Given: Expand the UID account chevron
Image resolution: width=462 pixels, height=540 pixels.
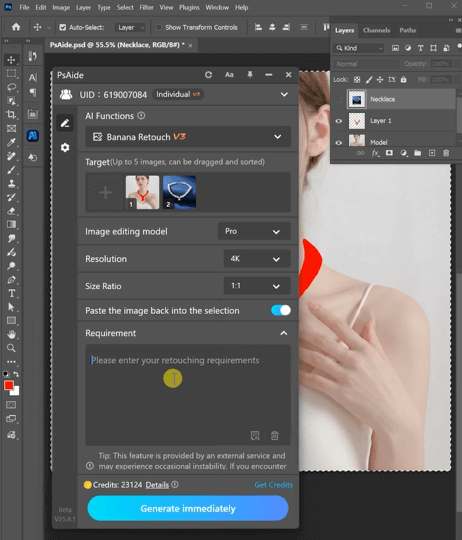Looking at the screenshot, I should (x=284, y=94).
